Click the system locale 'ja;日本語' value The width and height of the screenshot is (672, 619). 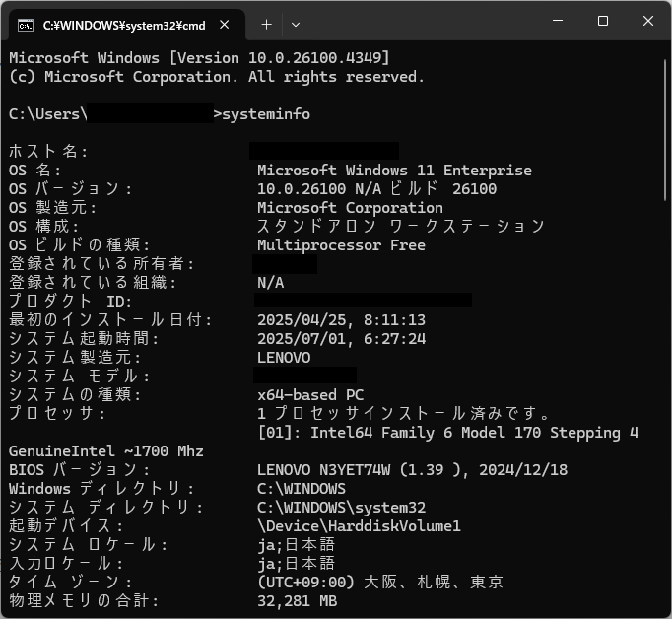coord(297,545)
